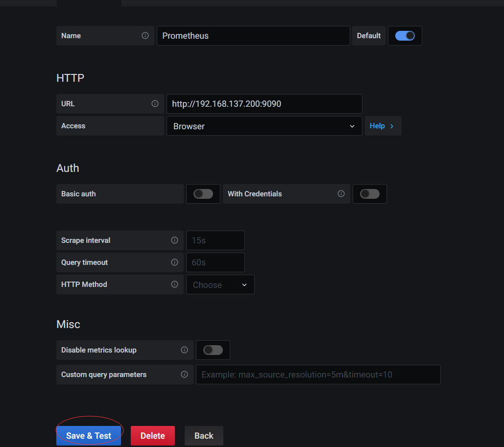The height and width of the screenshot is (447, 504).
Task: Click the Query timeout label
Action: (85, 262)
